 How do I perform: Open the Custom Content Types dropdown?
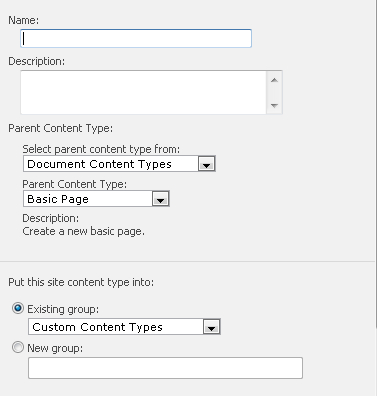124,327
